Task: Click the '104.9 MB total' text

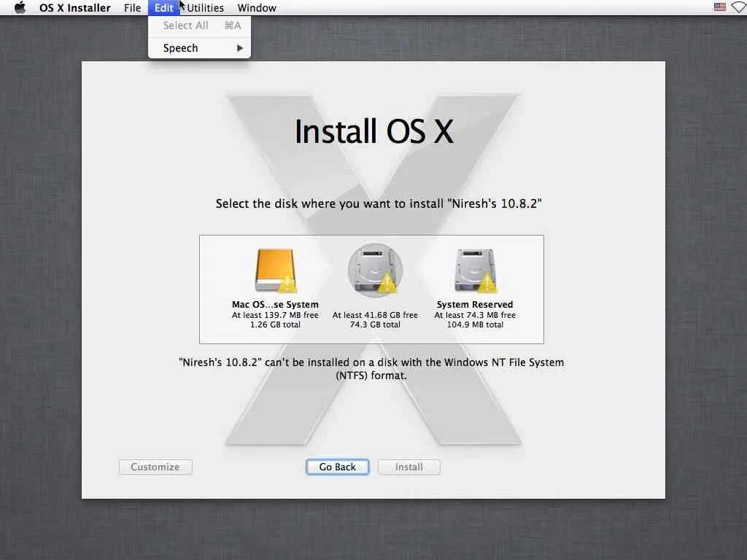Action: (475, 324)
